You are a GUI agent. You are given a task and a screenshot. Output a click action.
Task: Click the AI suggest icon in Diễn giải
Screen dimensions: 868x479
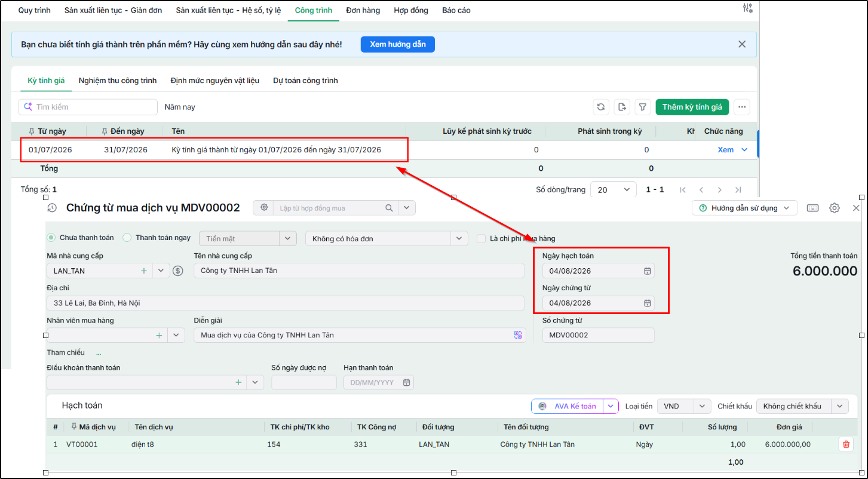518,335
